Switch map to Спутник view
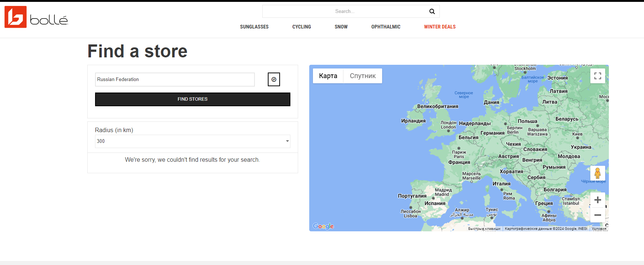This screenshot has width=644, height=265. pyautogui.click(x=363, y=76)
